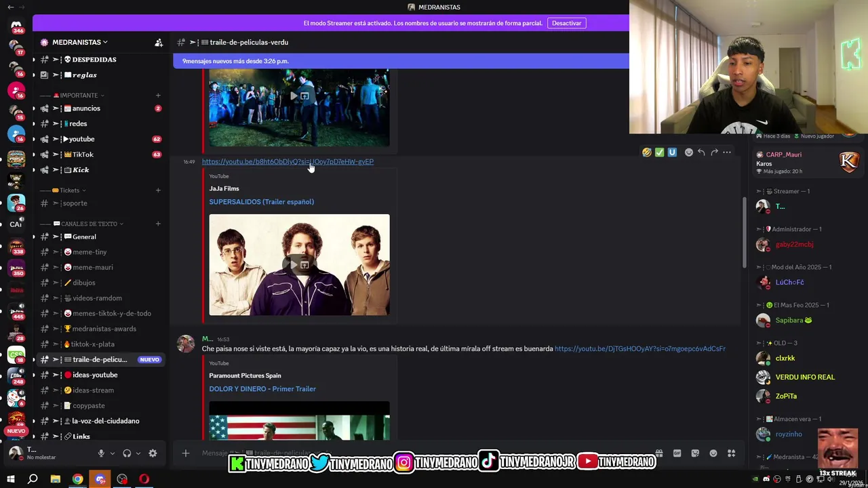Open Paramount Pictures Spain author link
The image size is (868, 488).
[245, 375]
